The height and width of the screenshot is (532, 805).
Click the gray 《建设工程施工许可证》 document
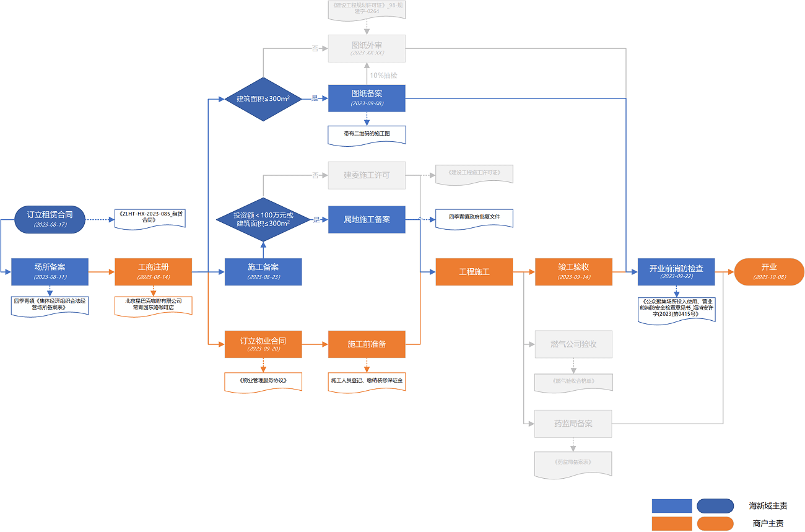474,174
